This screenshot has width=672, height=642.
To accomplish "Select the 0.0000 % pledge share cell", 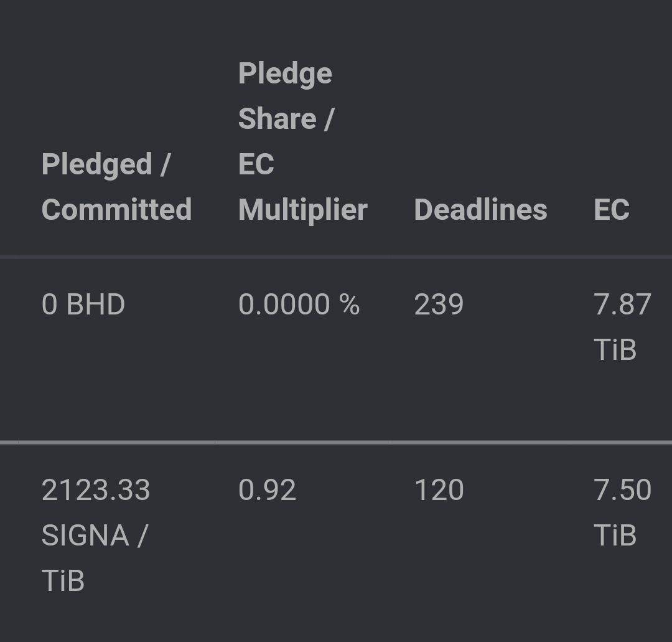I will [x=299, y=304].
